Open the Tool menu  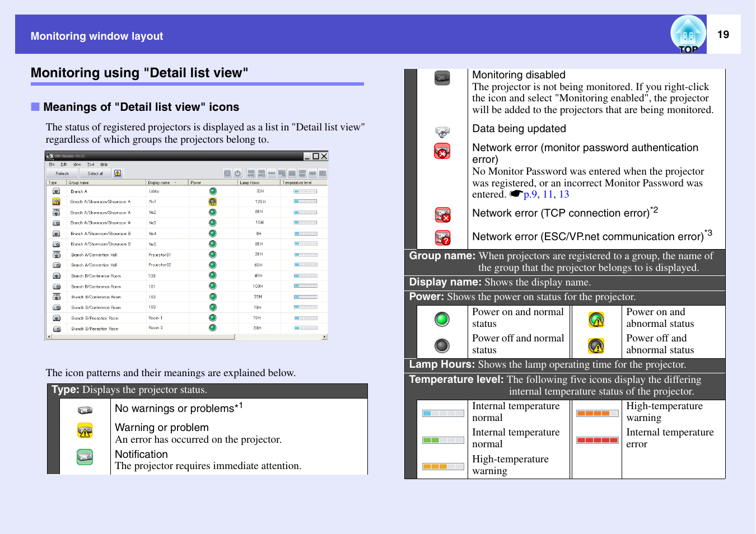coord(91,165)
